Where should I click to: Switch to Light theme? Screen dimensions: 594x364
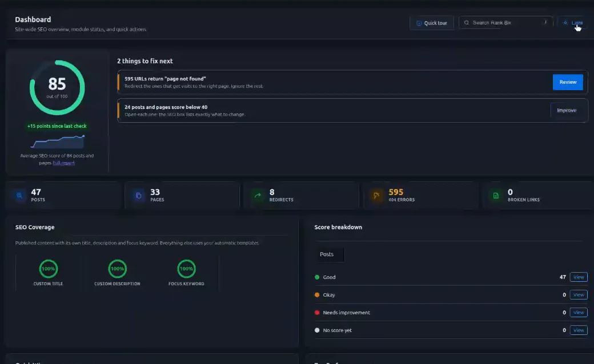click(x=573, y=23)
